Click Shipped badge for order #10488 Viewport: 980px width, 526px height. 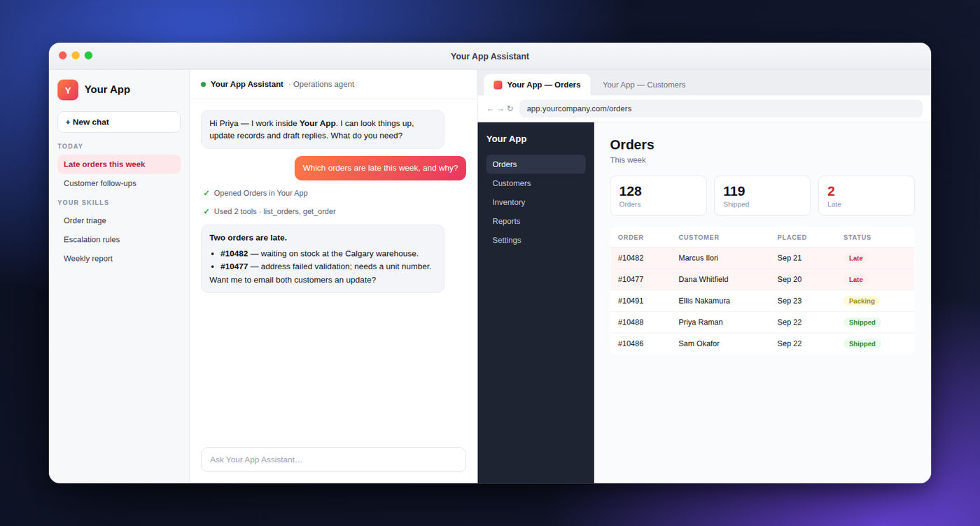click(862, 322)
